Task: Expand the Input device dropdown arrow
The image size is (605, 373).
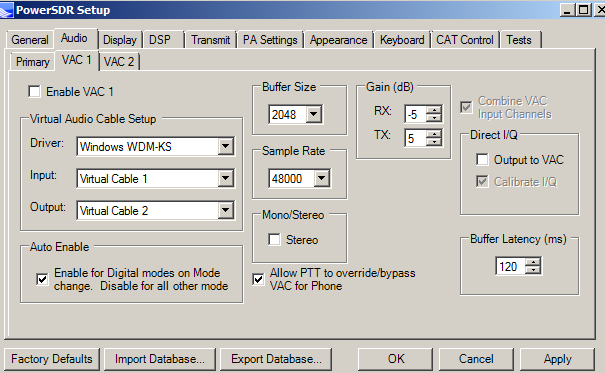Action: click(226, 179)
